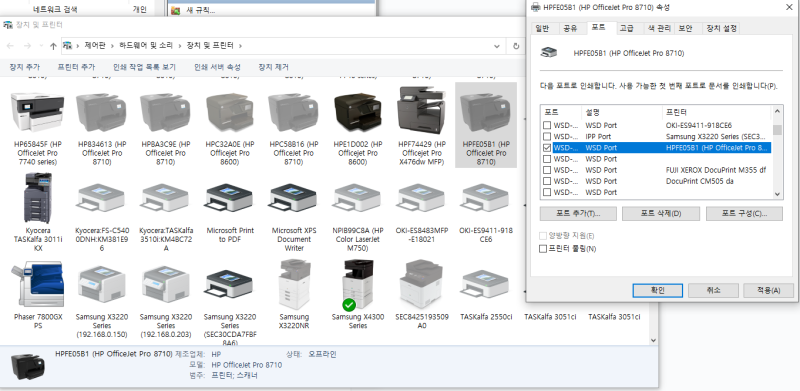Switch to the 고급 tab
This screenshot has height=391, width=800.
tap(627, 29)
